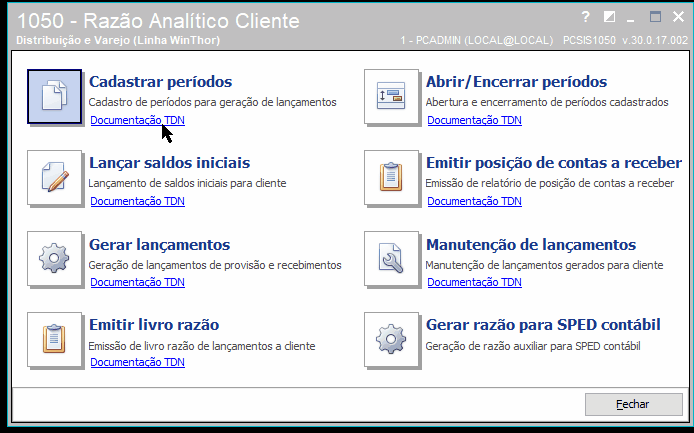Screen dimensions: 694x433
Task: Open the Emitir posição de contas a receber clipboard icon
Action: (391, 178)
